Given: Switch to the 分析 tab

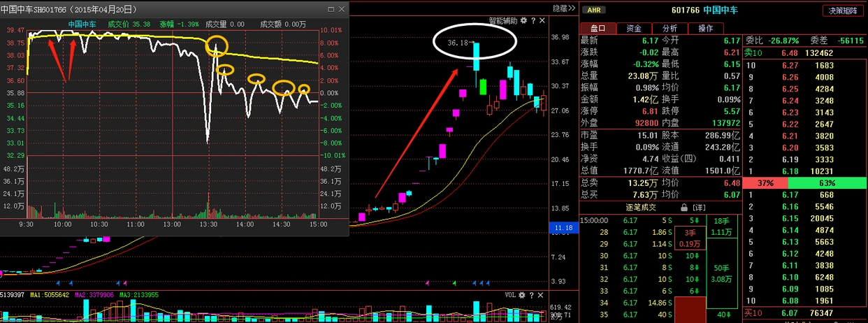Looking at the screenshot, I should [670, 29].
